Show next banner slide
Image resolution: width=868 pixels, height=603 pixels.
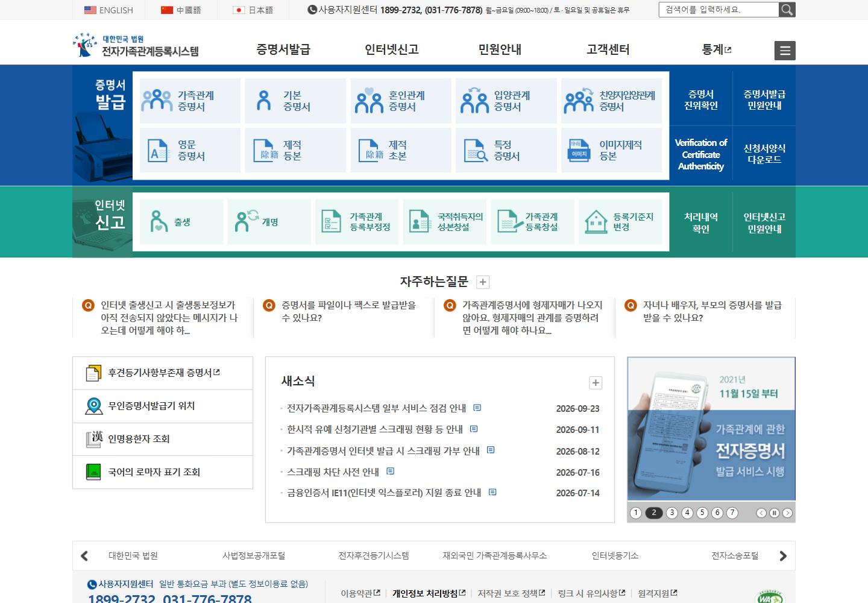[x=787, y=513]
